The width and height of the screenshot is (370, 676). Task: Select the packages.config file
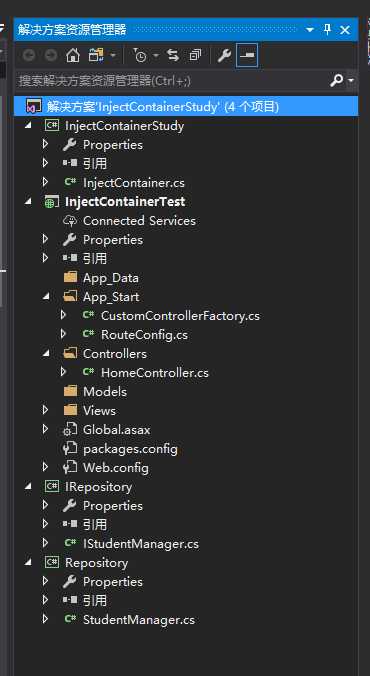coord(130,449)
